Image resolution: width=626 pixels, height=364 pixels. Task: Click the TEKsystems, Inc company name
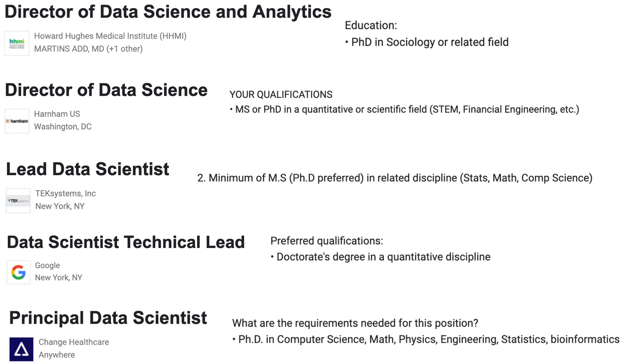coord(65,194)
